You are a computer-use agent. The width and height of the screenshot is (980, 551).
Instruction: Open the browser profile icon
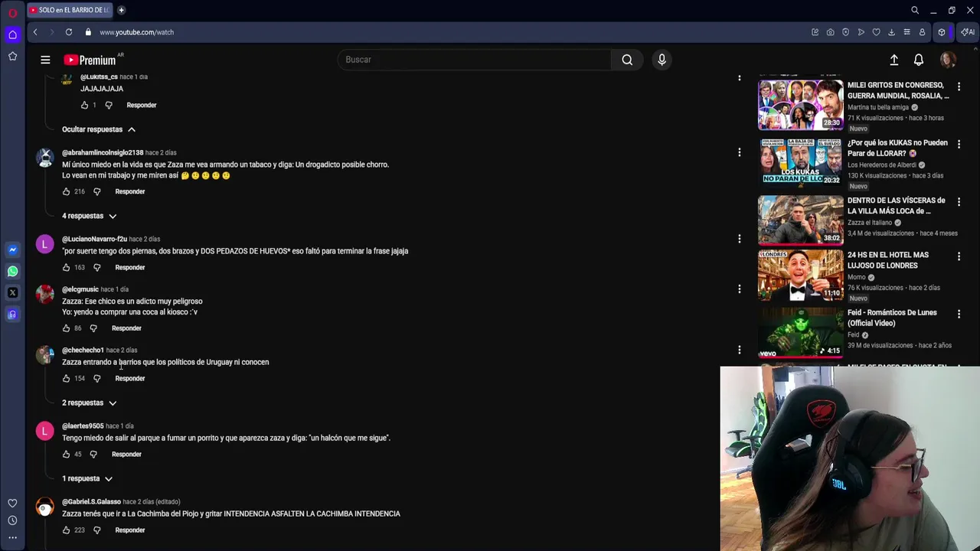coord(923,32)
